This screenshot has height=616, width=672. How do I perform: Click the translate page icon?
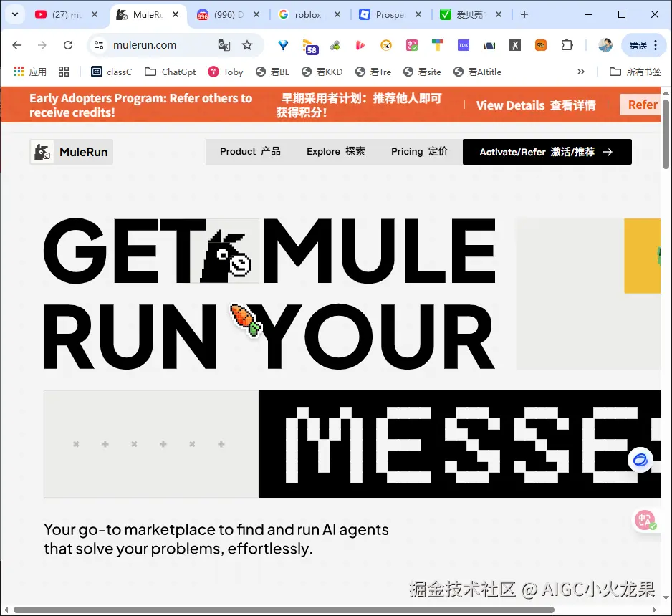(224, 45)
